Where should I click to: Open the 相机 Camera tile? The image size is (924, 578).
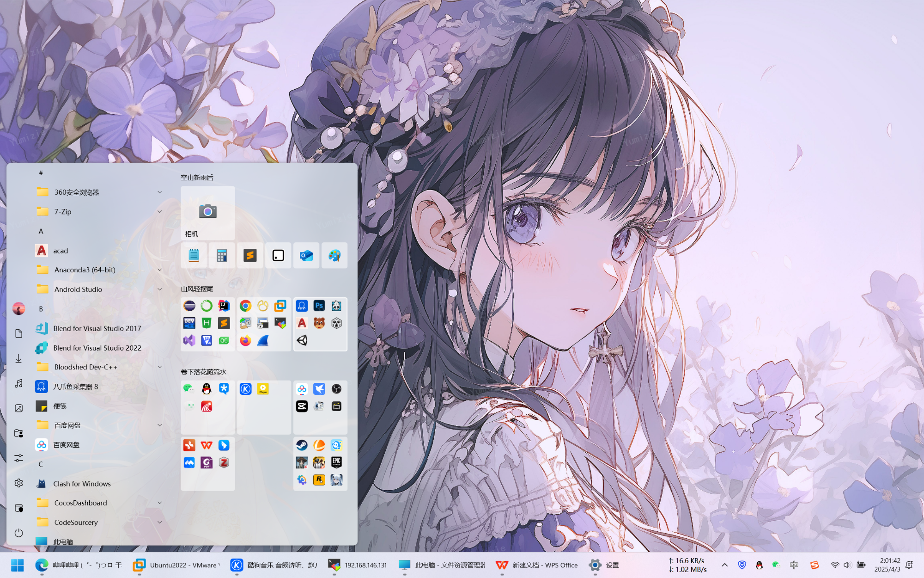click(x=207, y=213)
